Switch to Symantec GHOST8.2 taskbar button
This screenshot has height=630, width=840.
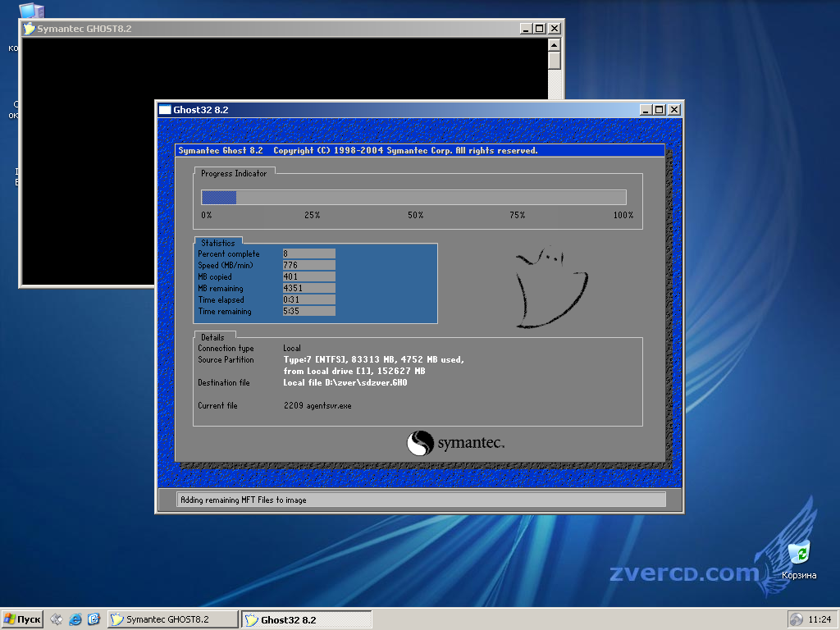[172, 619]
